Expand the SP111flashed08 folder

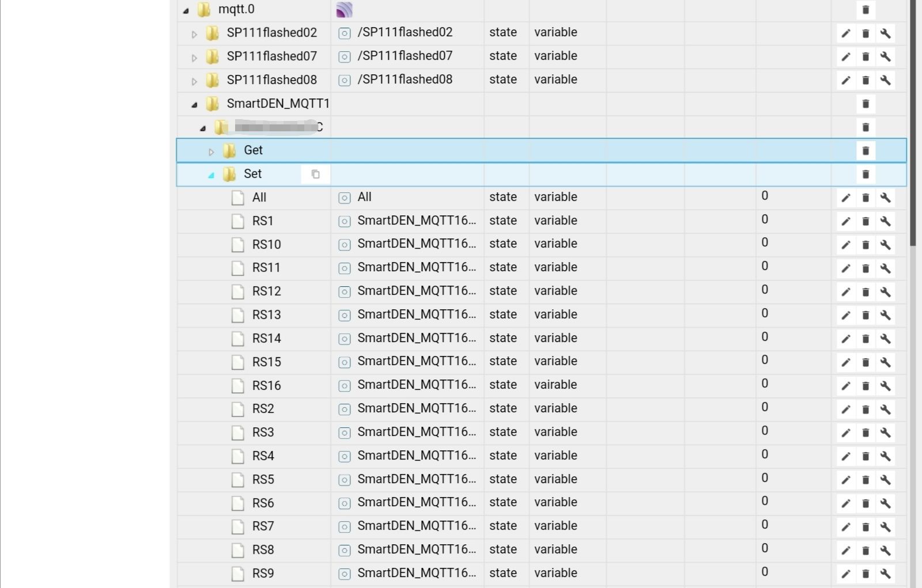(x=194, y=81)
